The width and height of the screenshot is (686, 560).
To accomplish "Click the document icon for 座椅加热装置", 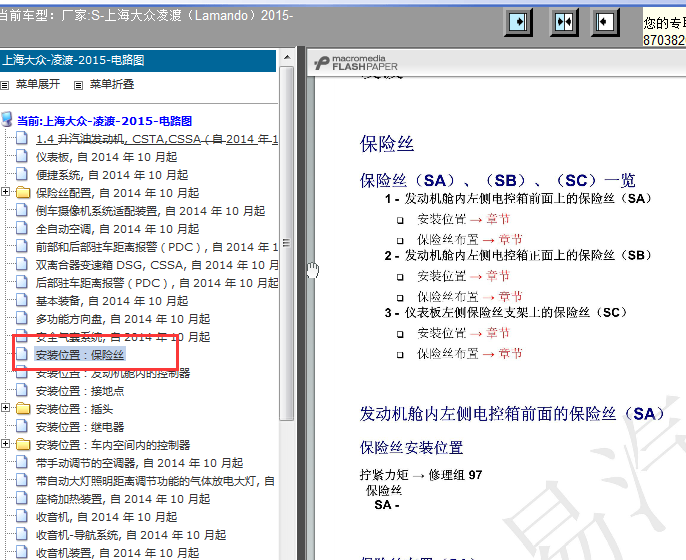I will click(21, 498).
